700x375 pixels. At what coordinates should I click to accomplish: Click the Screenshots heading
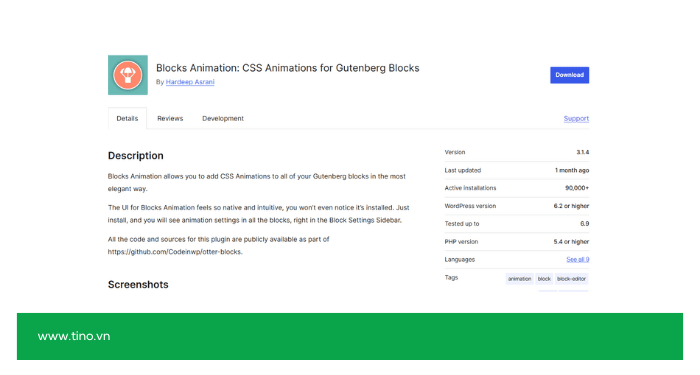coord(138,284)
